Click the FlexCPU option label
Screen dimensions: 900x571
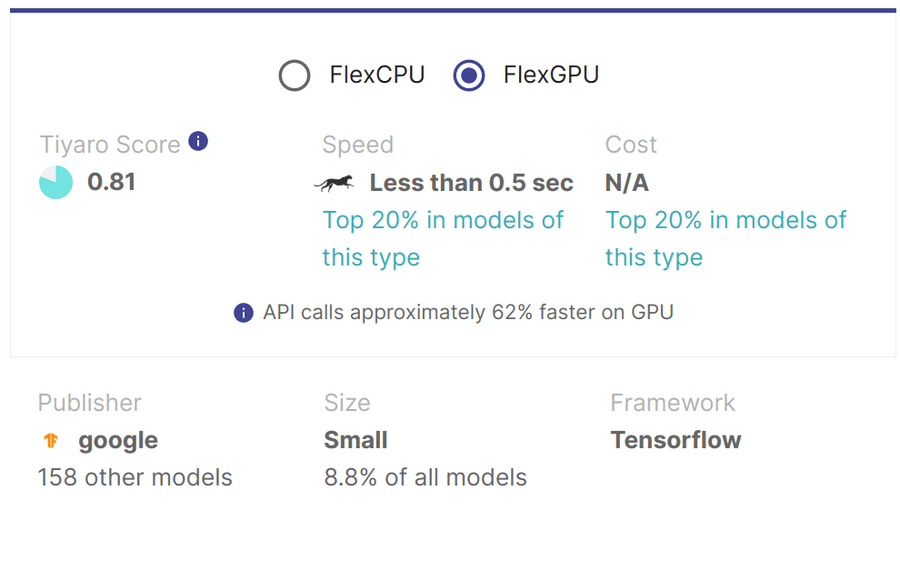377,75
